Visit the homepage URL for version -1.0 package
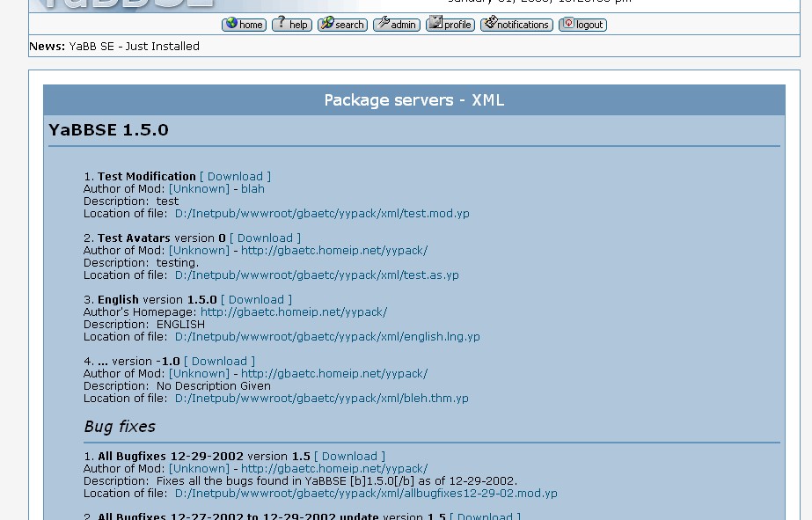Image resolution: width=812 pixels, height=520 pixels. point(334,374)
